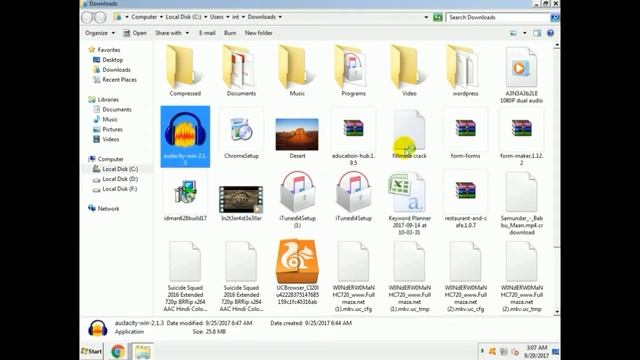
Task: Open the address bar history dropdown
Action: tap(426, 17)
